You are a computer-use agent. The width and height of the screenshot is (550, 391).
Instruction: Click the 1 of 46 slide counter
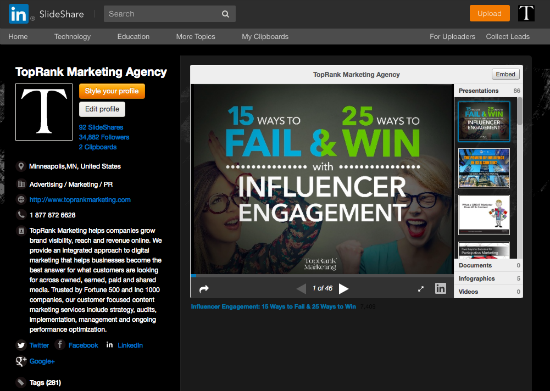click(322, 288)
